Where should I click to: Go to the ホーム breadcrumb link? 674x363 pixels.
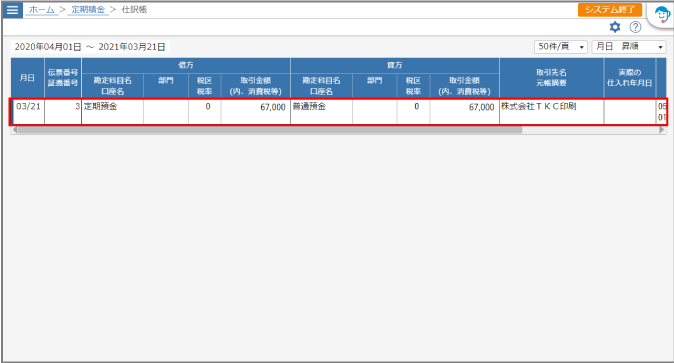(x=41, y=9)
